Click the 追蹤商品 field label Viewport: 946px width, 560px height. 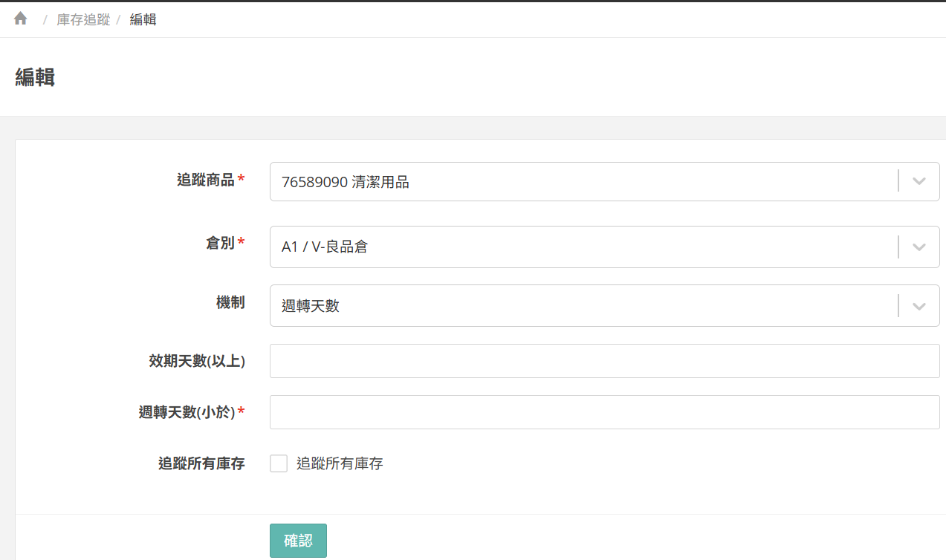(x=205, y=180)
